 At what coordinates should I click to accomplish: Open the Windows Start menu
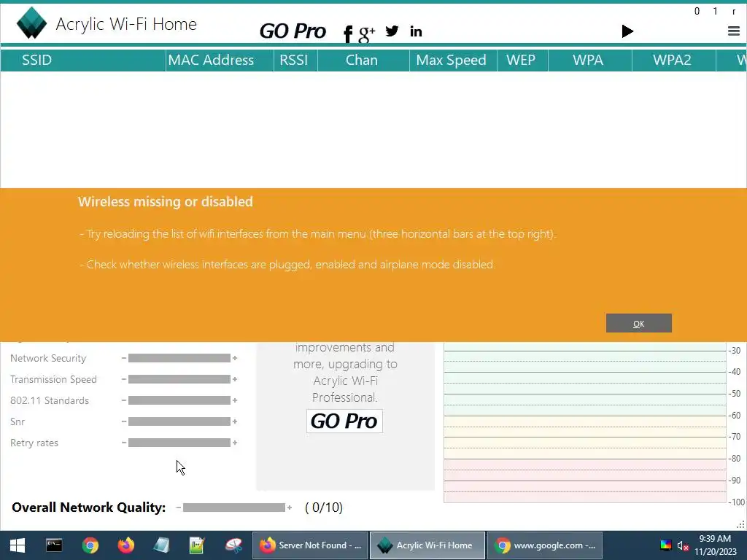[18, 545]
